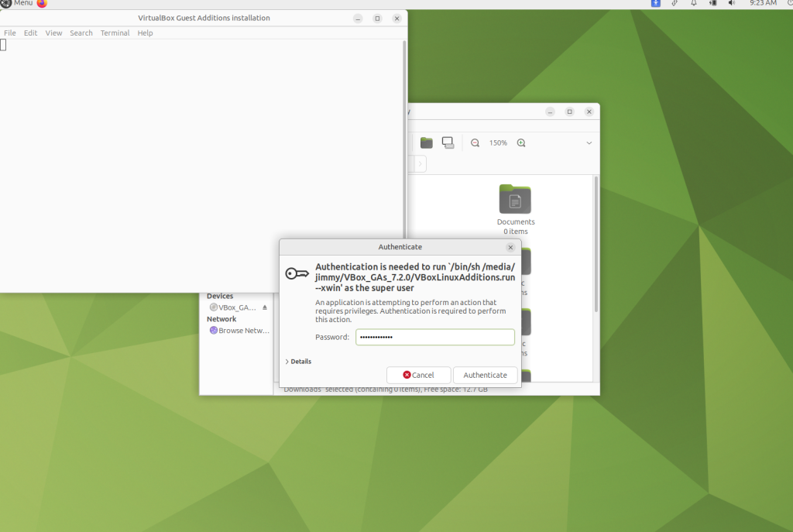The width and height of the screenshot is (793, 532).
Task: Open the Firefox launcher in the top panel
Action: tap(42, 3)
